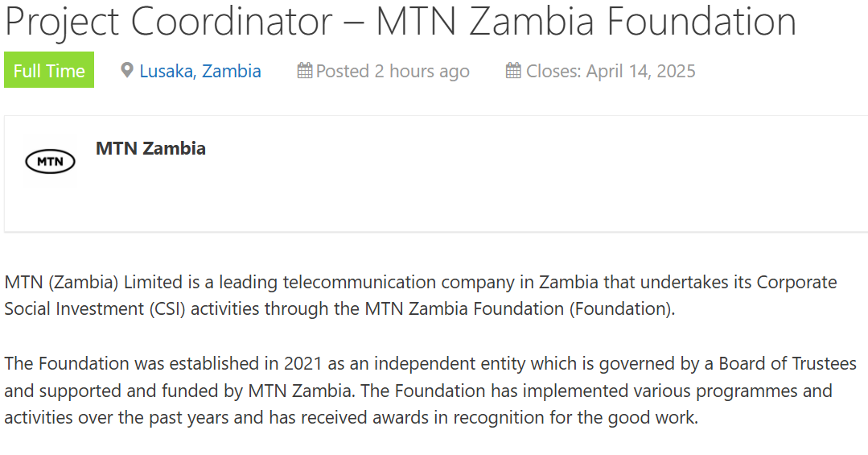Click the green Full Time badge

point(49,70)
